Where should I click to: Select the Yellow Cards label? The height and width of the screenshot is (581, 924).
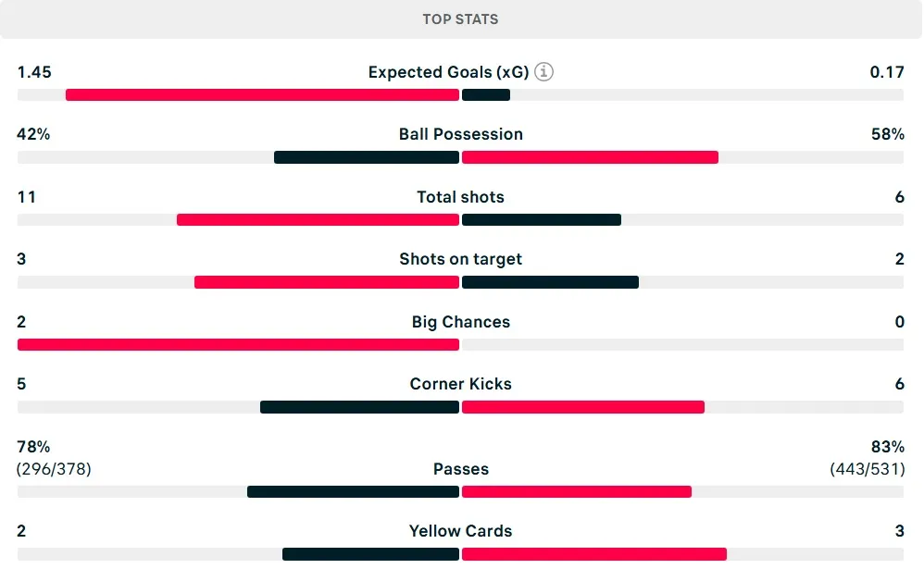pyautogui.click(x=461, y=531)
